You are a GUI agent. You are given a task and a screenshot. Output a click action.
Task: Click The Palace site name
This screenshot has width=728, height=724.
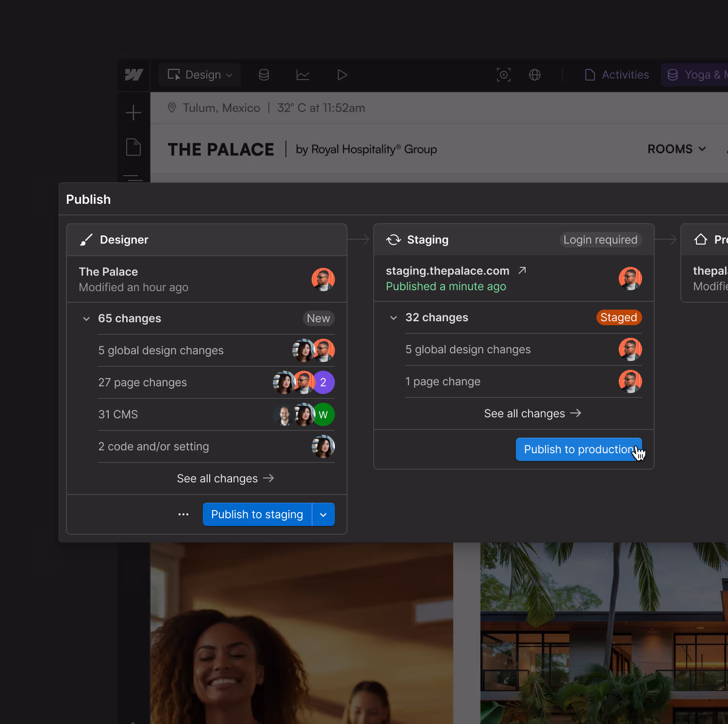click(x=108, y=272)
